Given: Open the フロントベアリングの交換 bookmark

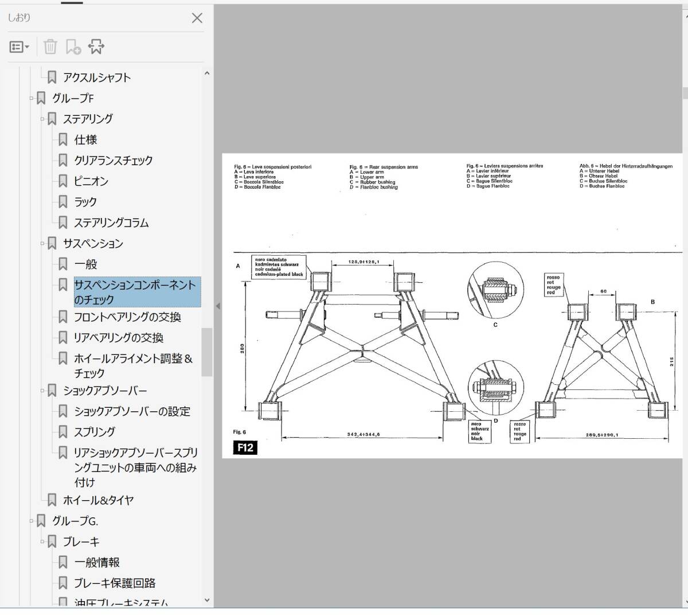Looking at the screenshot, I should coord(127,317).
